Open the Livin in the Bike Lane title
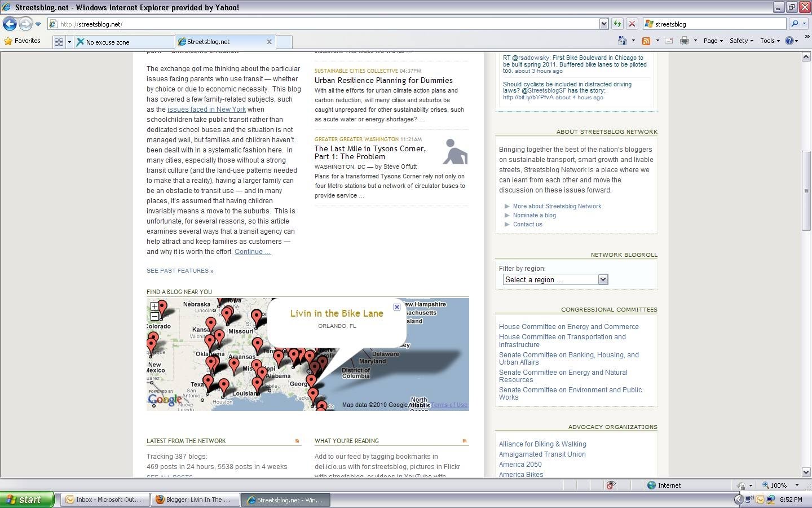Screen dimensions: 812x508 click(337, 313)
